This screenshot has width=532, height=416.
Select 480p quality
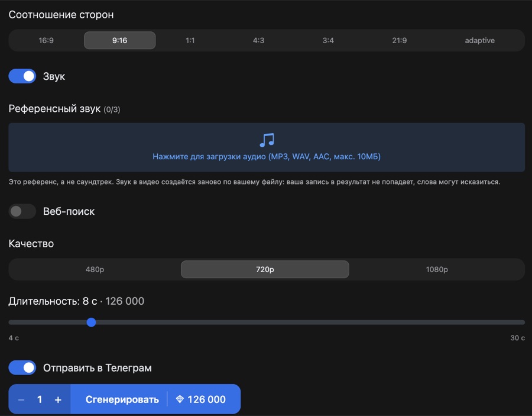[x=95, y=269]
